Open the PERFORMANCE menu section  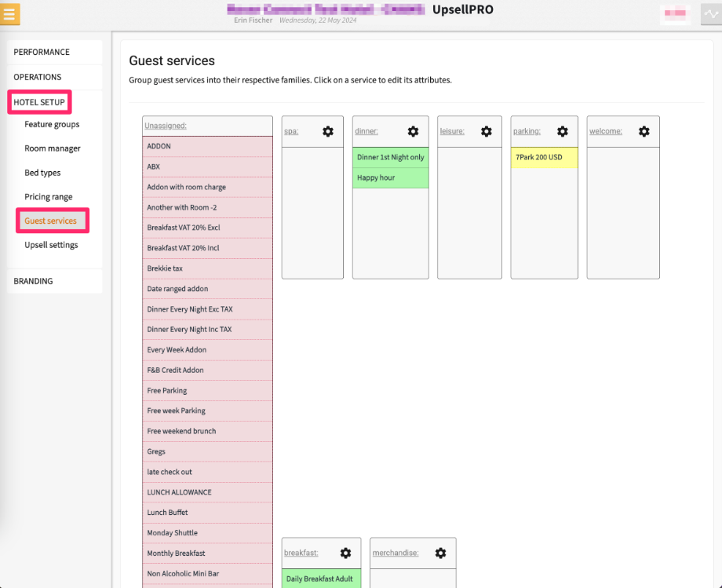coord(55,52)
